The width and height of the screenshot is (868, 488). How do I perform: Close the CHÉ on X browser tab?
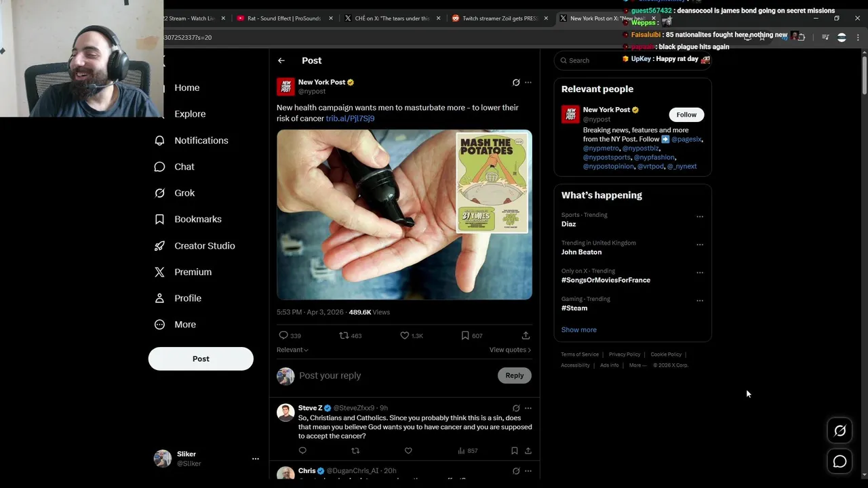pos(438,18)
